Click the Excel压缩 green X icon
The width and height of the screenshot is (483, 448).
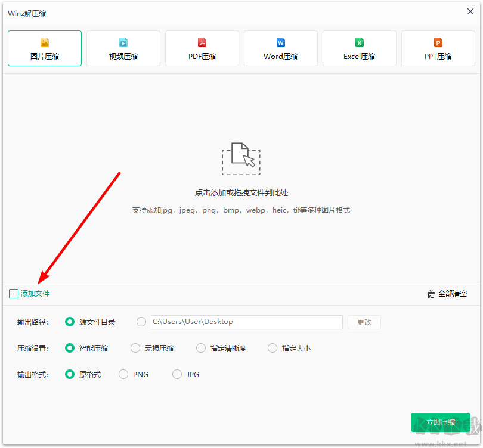point(360,42)
